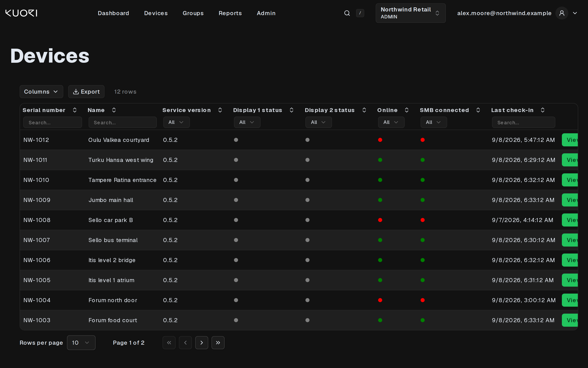Image resolution: width=588 pixels, height=368 pixels.
Task: Sort by Last check-in column
Action: pos(542,110)
